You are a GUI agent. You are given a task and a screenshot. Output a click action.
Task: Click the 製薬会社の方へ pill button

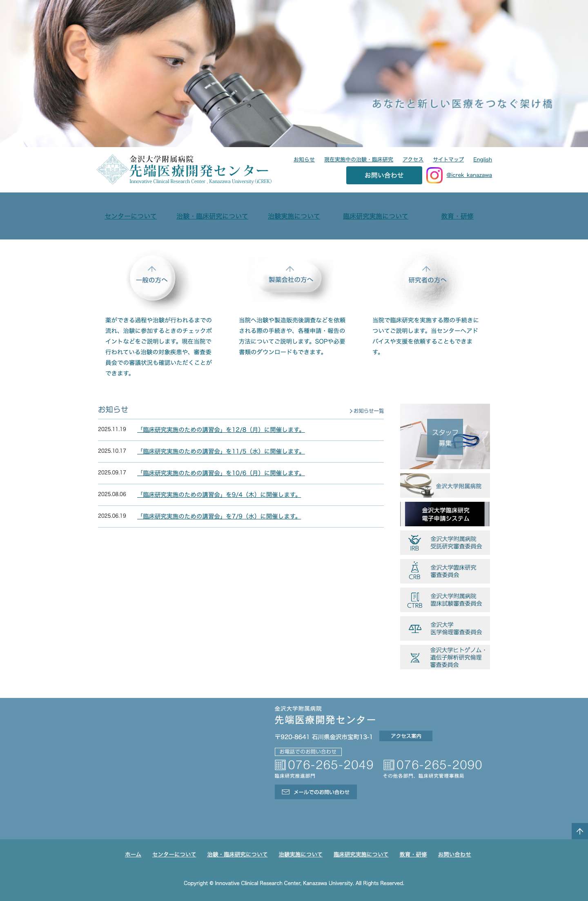coord(291,278)
